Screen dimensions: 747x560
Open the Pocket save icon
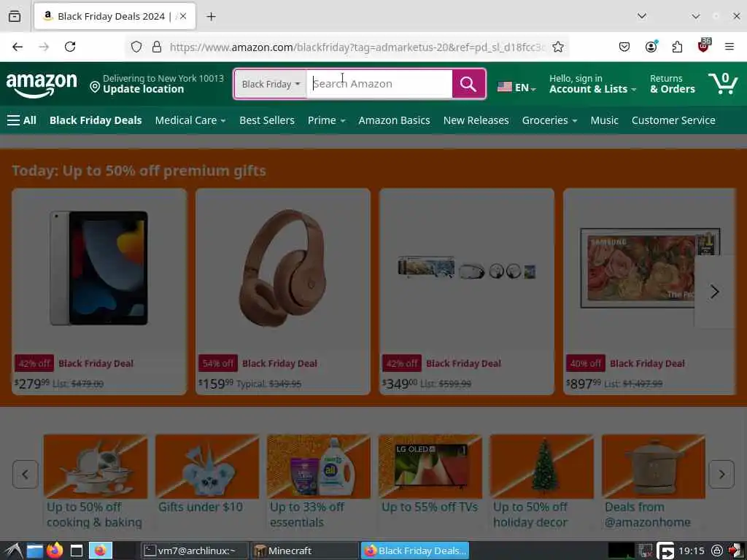[x=624, y=47]
